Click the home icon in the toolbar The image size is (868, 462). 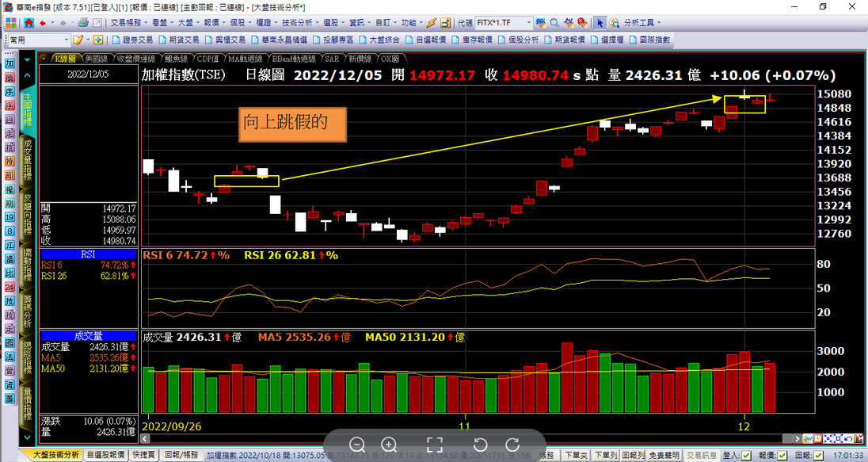(29, 23)
